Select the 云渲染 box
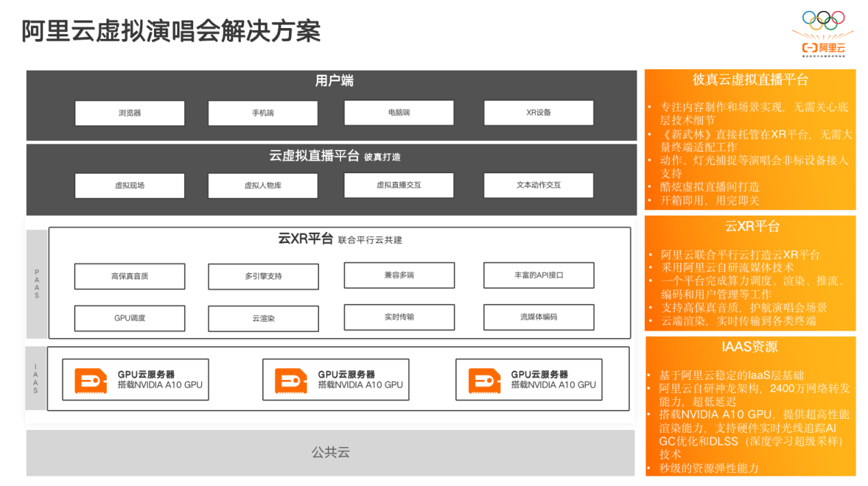The image size is (868, 486). (x=263, y=318)
